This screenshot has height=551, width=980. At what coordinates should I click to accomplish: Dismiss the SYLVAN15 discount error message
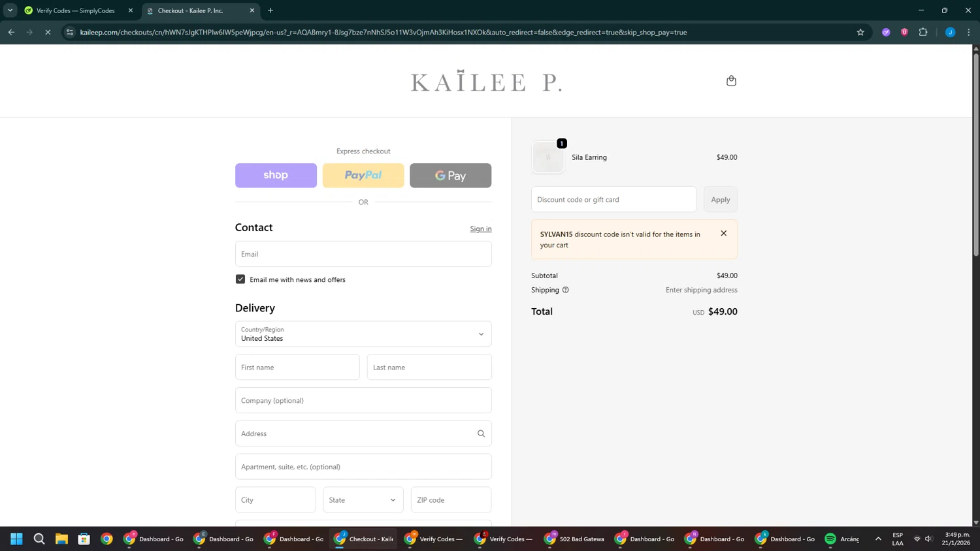pyautogui.click(x=723, y=234)
